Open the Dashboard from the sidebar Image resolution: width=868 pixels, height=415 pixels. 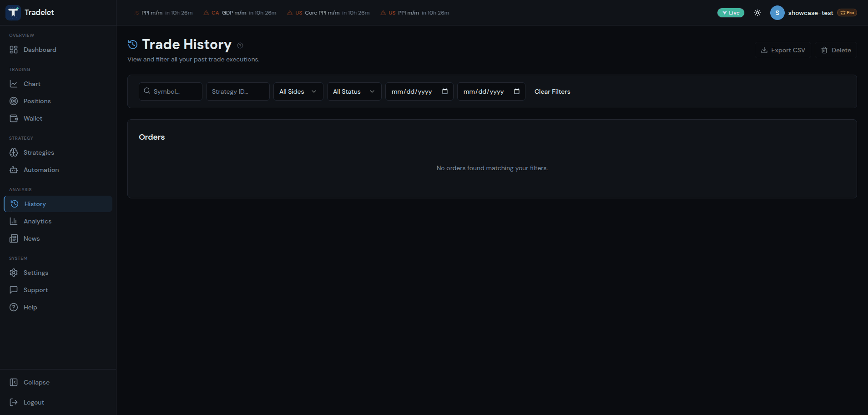(40, 50)
